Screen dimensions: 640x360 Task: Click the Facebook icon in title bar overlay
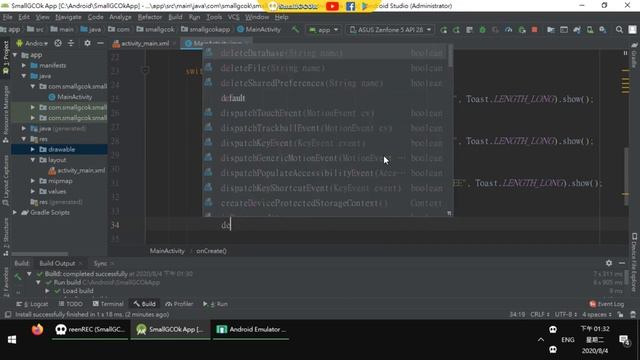pyautogui.click(x=350, y=6)
